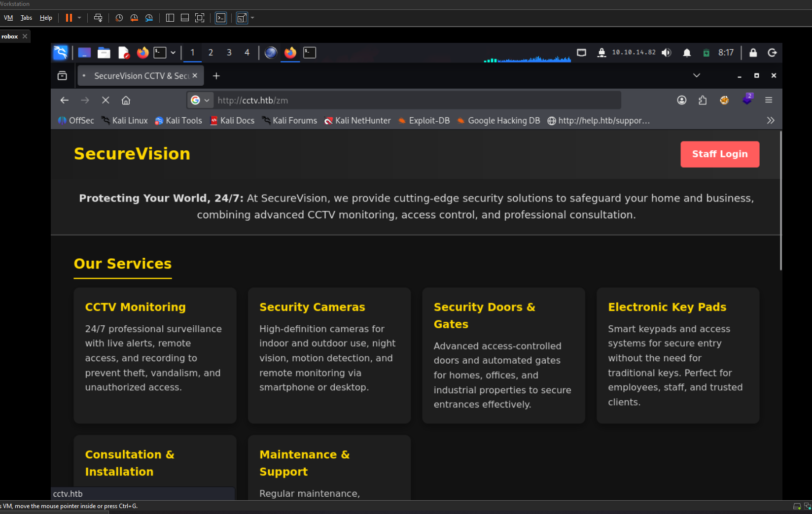Show more bookmarks with the chevron
Image resolution: width=812 pixels, height=514 pixels.
(x=770, y=121)
